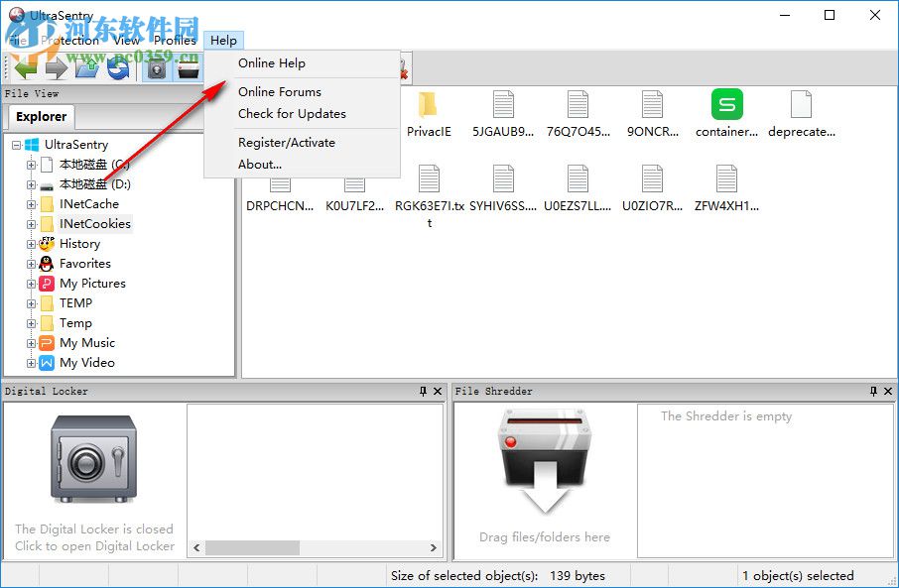Image resolution: width=899 pixels, height=588 pixels.
Task: Expand the INetCache folder node
Action: pos(32,204)
